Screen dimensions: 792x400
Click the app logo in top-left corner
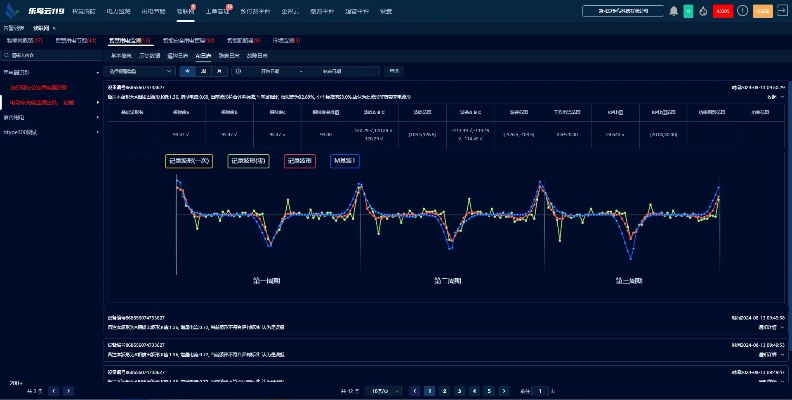point(13,11)
